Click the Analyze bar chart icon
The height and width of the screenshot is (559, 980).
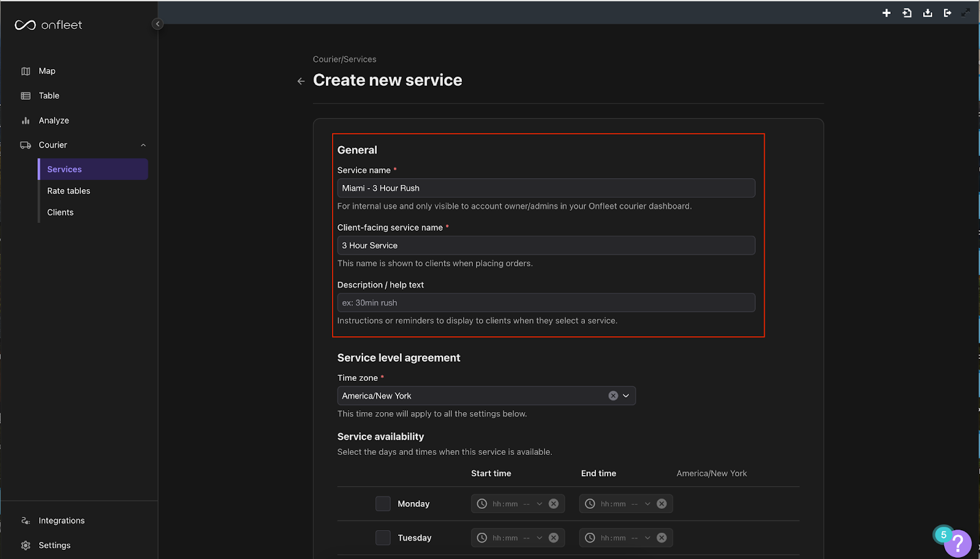click(x=26, y=121)
